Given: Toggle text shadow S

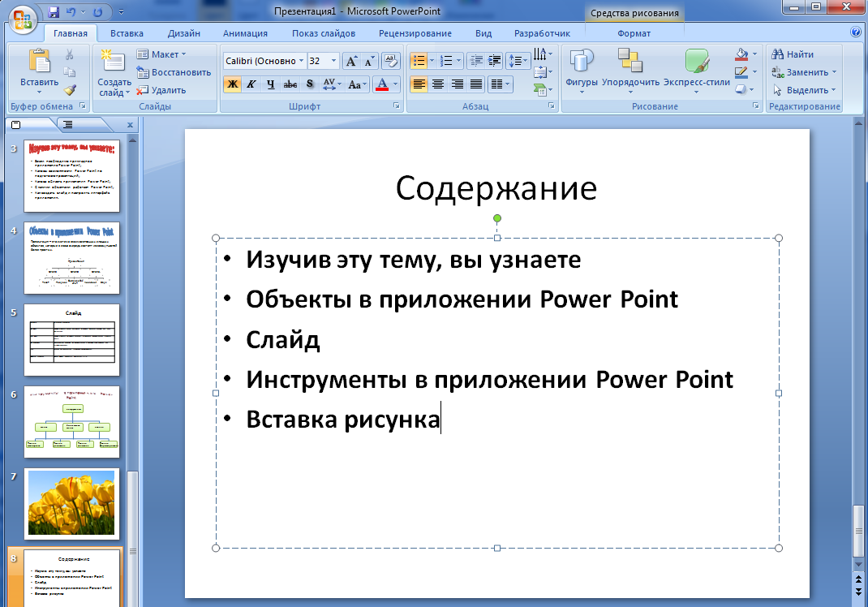Looking at the screenshot, I should (x=310, y=84).
